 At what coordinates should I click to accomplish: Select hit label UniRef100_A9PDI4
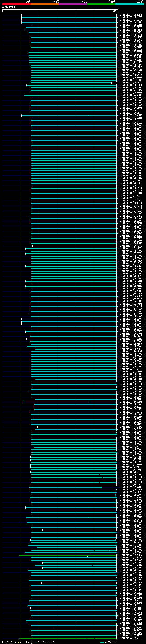[131, 35]
